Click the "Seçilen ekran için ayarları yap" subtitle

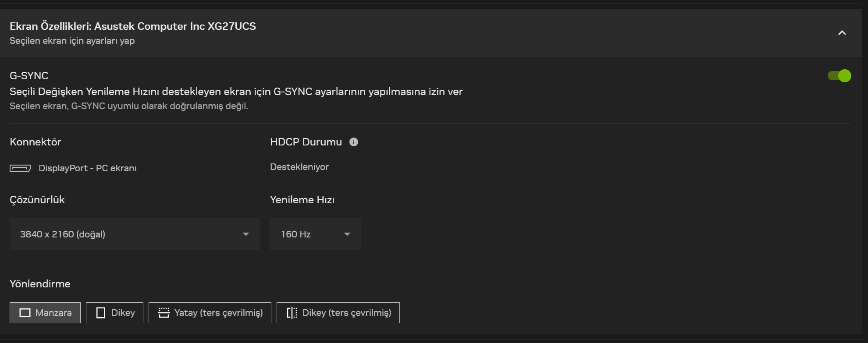[x=72, y=41]
